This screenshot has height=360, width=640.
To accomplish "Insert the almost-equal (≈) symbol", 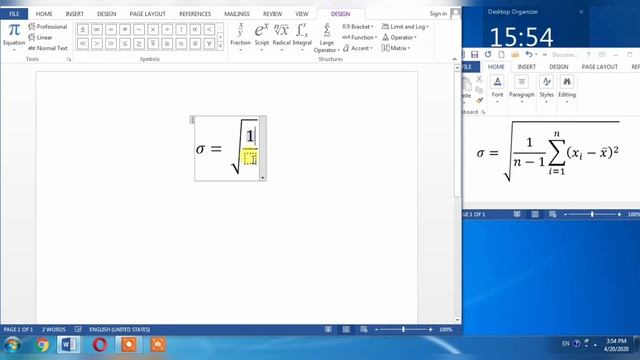I will 181,43.
